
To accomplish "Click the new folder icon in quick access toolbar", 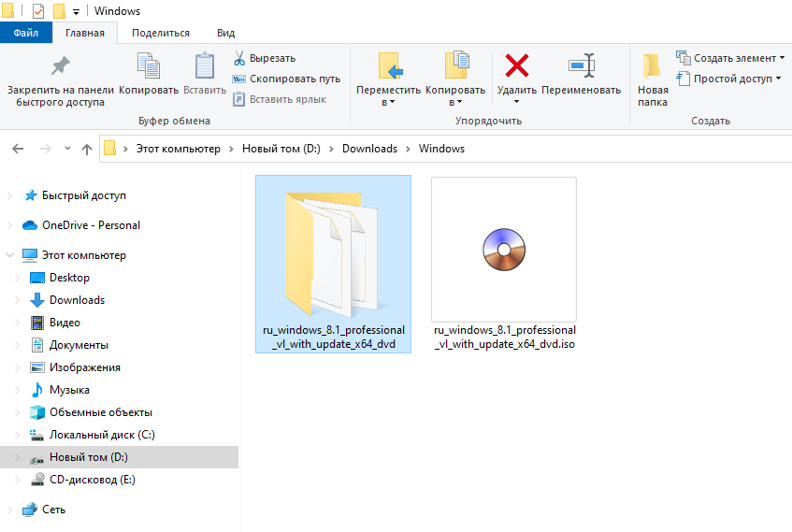I will click(x=59, y=10).
